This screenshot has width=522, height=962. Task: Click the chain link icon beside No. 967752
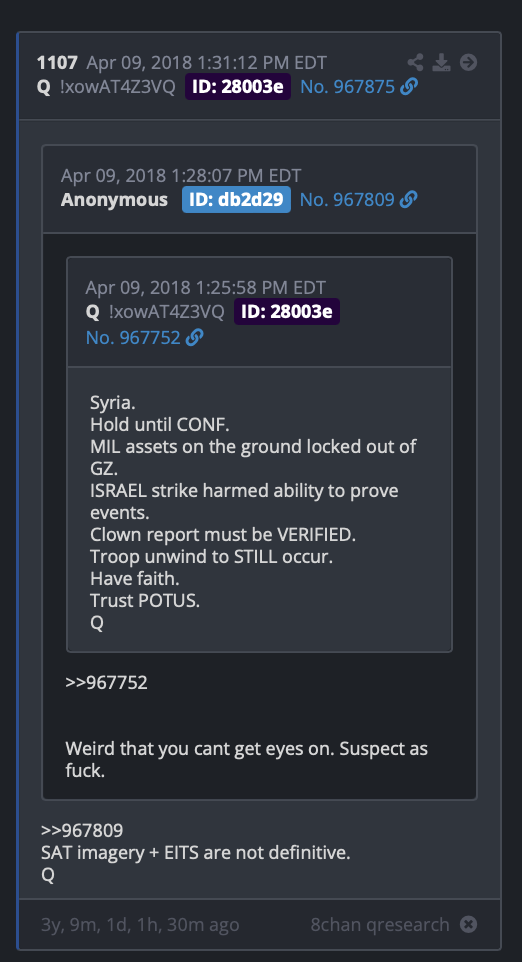pyautogui.click(x=194, y=337)
